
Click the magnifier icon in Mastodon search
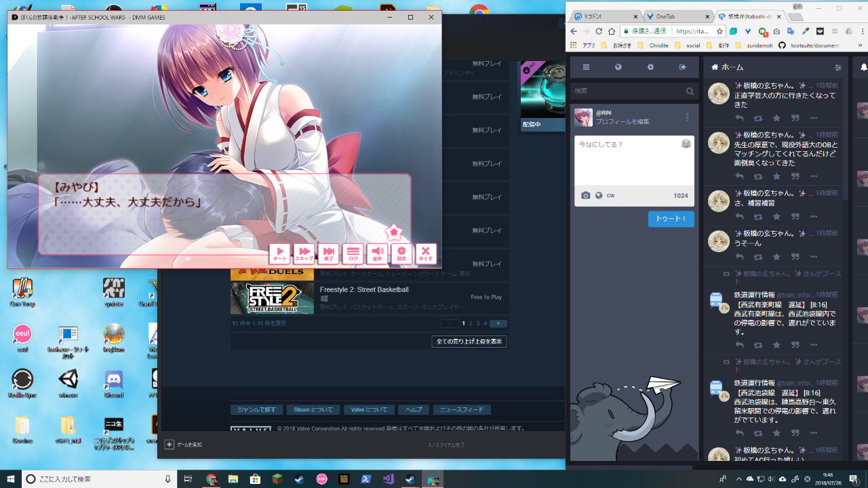(x=690, y=91)
